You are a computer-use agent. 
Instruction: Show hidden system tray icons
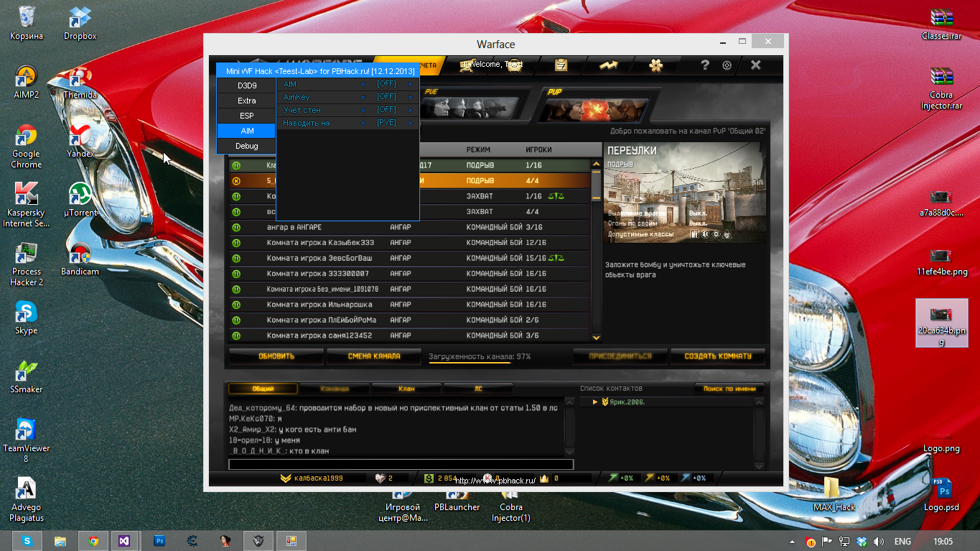pos(793,542)
